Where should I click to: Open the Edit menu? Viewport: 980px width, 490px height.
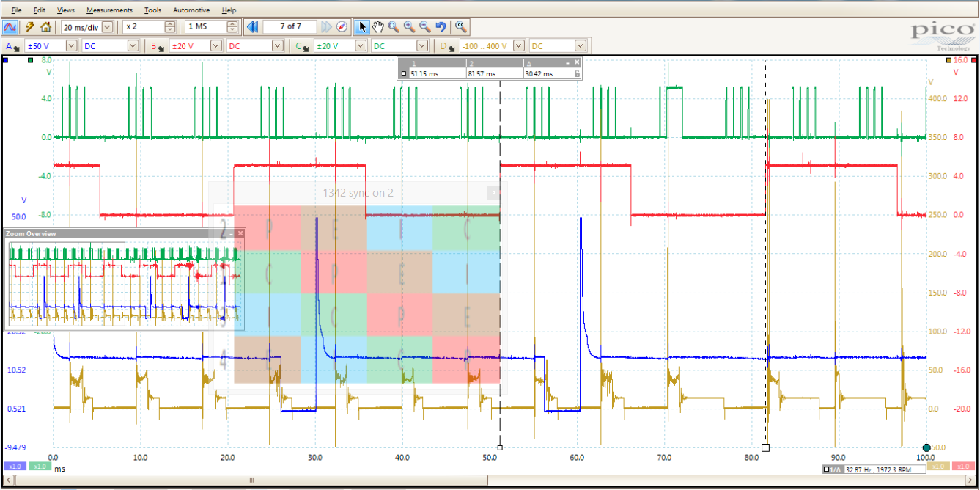(x=40, y=10)
